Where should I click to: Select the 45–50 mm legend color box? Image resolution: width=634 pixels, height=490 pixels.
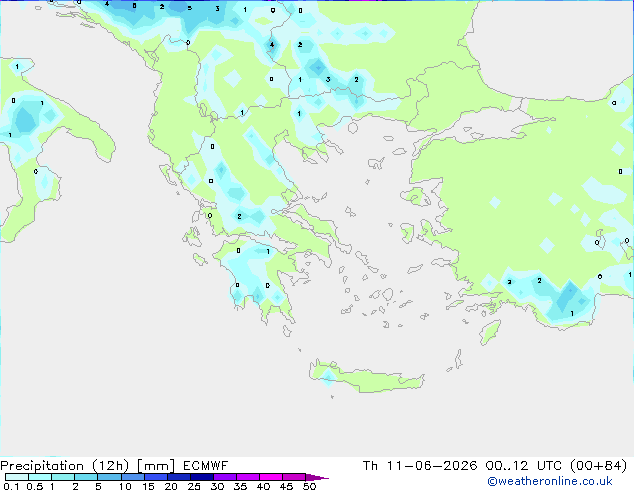[x=294, y=477]
